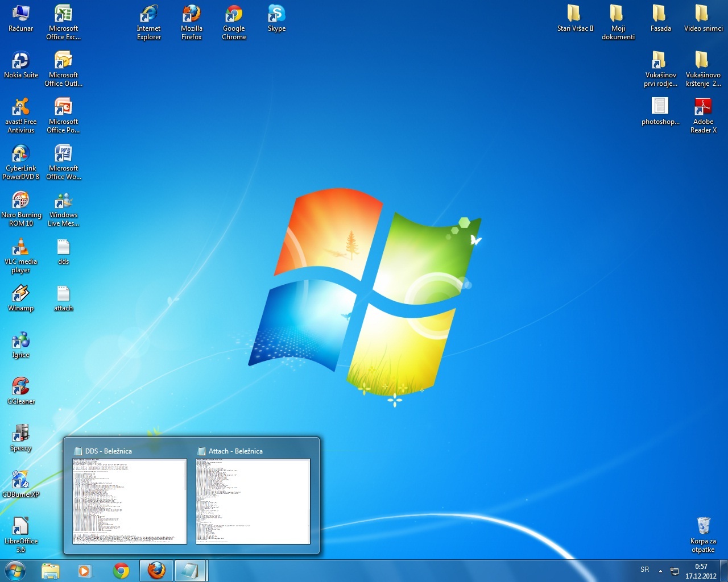The image size is (728, 582).
Task: Launch Google Chrome from the desktop
Action: [x=234, y=14]
